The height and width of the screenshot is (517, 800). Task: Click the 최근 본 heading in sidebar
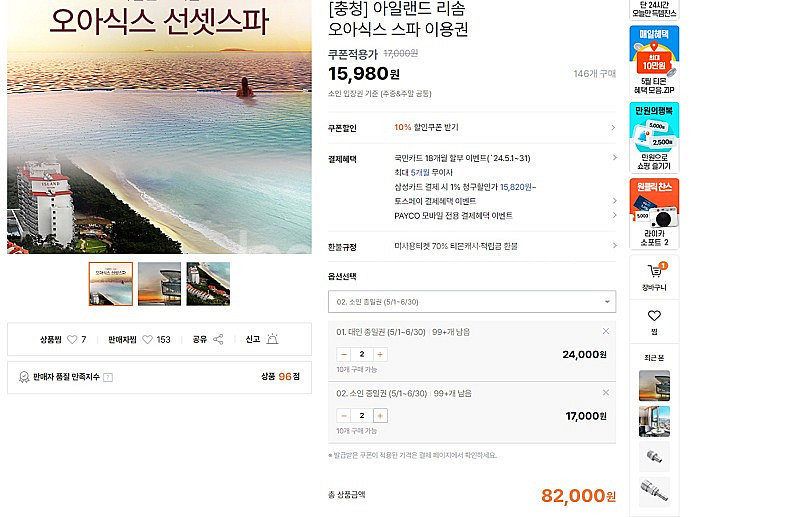[654, 358]
